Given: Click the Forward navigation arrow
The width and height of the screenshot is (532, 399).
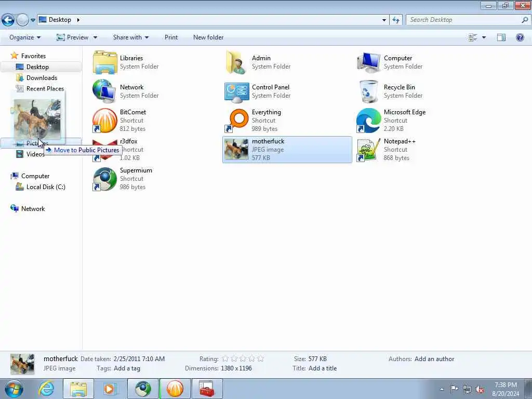Looking at the screenshot, I should coord(22,20).
